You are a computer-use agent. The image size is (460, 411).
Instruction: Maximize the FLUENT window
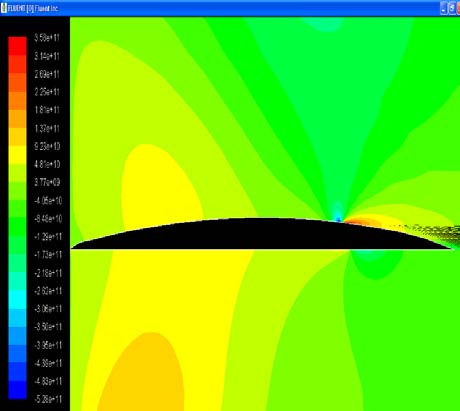click(452, 9)
